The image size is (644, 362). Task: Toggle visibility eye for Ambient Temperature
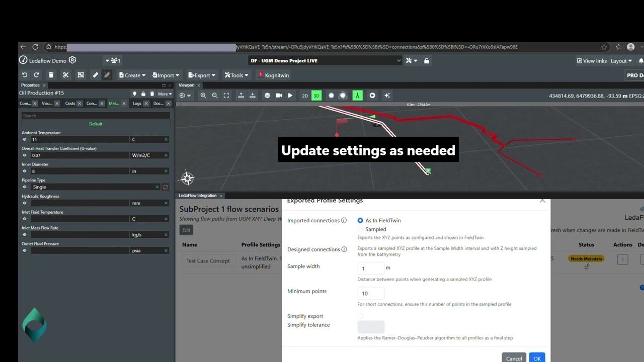tap(25, 139)
